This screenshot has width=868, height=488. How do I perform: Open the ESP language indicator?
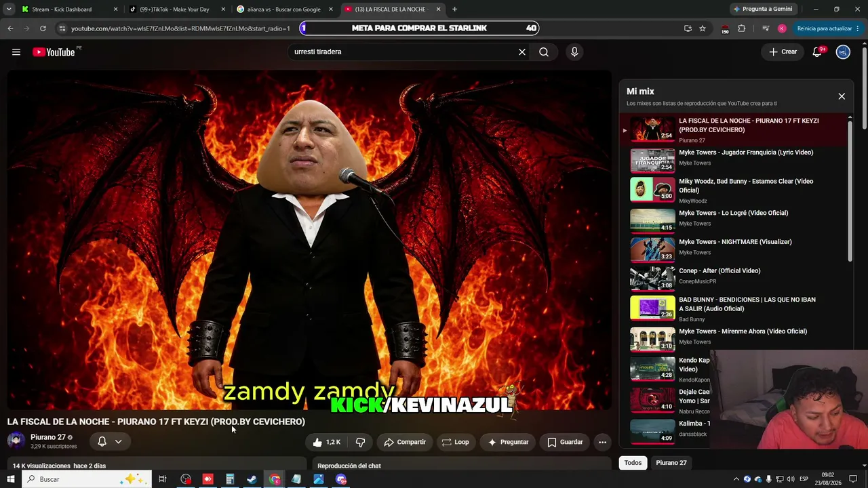coord(804,479)
